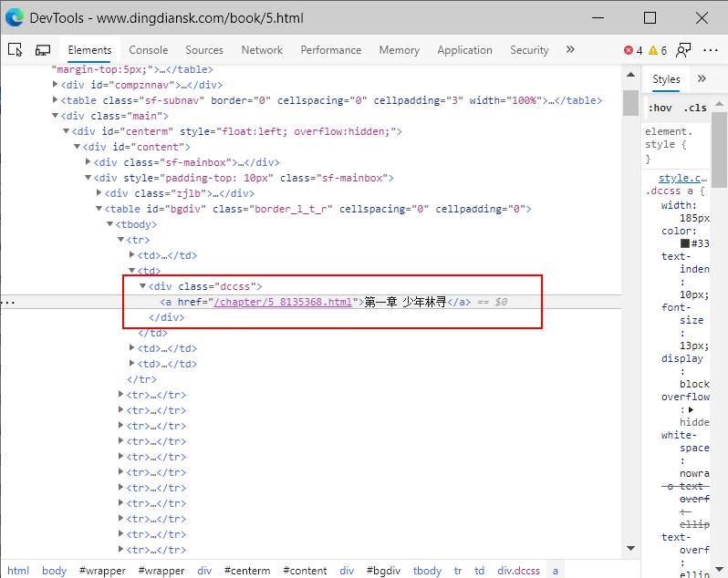
Task: Follow the /chapter/5_8135368.html href link
Action: coord(283,302)
